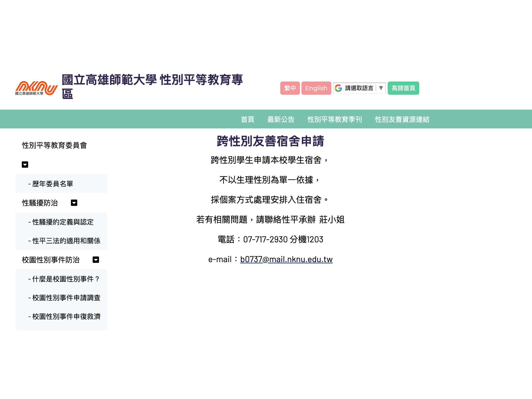Open the 性別平等教育季刊 menu item
The height and width of the screenshot is (399, 532).
(x=335, y=119)
